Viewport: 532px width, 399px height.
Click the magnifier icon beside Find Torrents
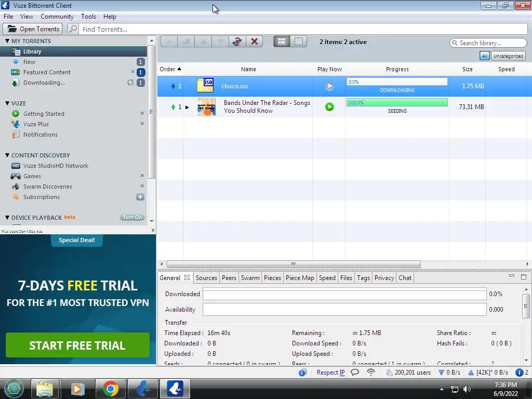(73, 29)
